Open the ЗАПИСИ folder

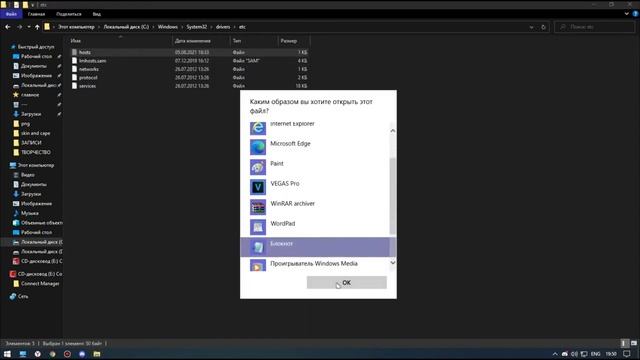(x=31, y=143)
